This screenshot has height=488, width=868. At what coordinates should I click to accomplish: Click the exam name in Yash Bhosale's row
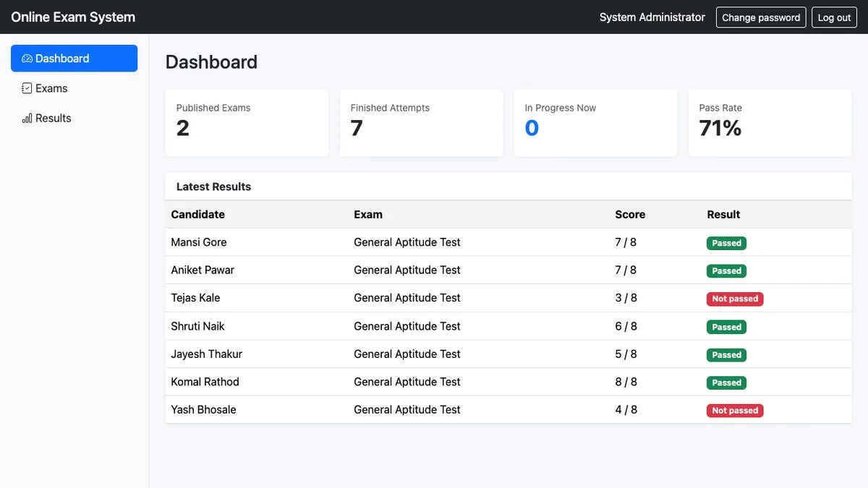[407, 410]
